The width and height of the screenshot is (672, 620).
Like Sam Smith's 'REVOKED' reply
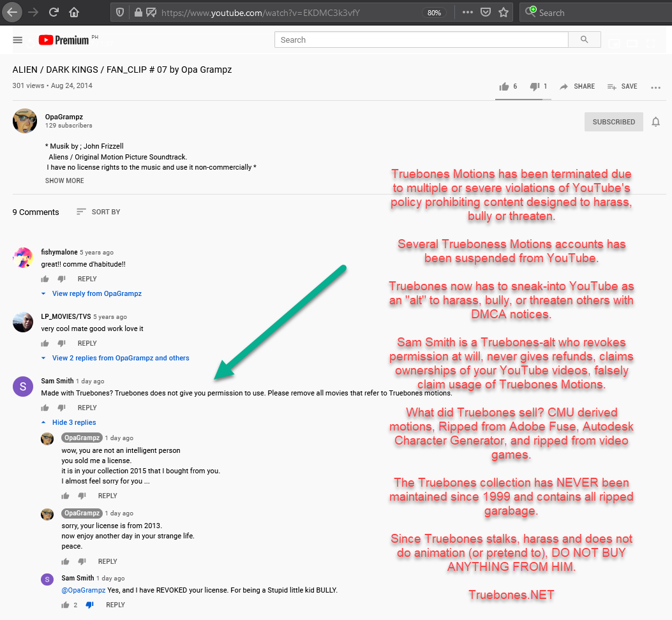click(x=65, y=605)
